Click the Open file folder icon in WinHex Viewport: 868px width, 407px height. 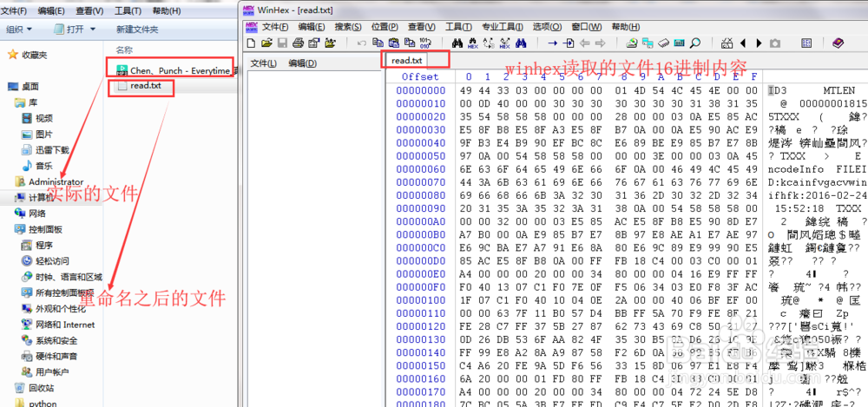pyautogui.click(x=266, y=43)
